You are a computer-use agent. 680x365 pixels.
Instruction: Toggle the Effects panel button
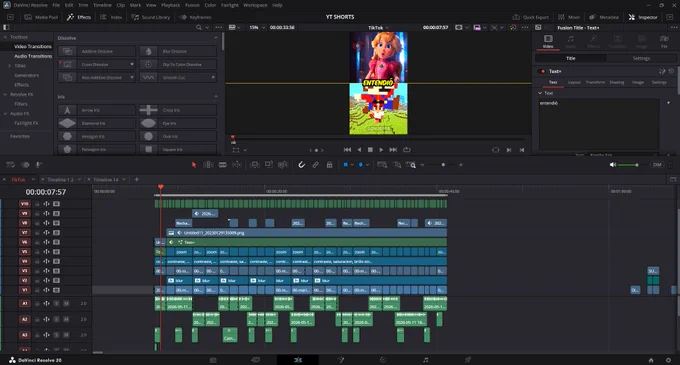(x=79, y=17)
